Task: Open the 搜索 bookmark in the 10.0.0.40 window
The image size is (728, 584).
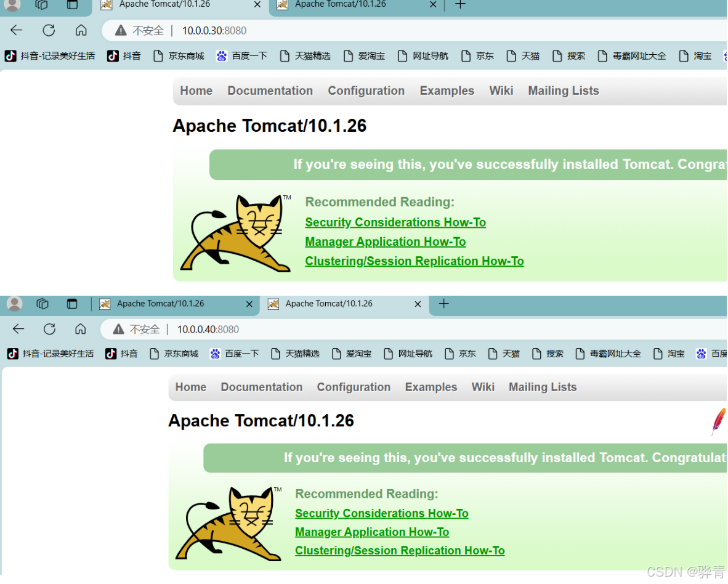Action: (548, 354)
